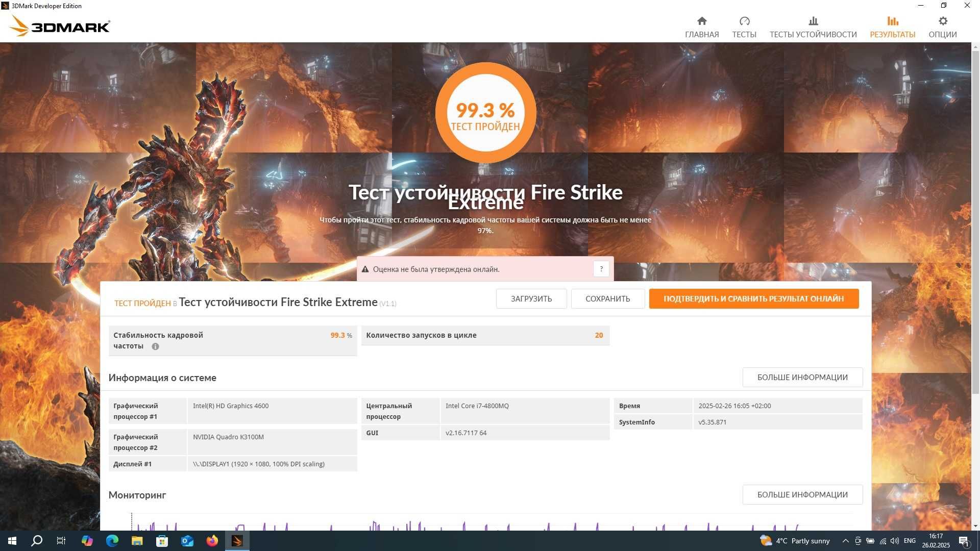Screen dimensions: 980x551
Task: Open Windows taskbar search
Action: click(x=37, y=541)
